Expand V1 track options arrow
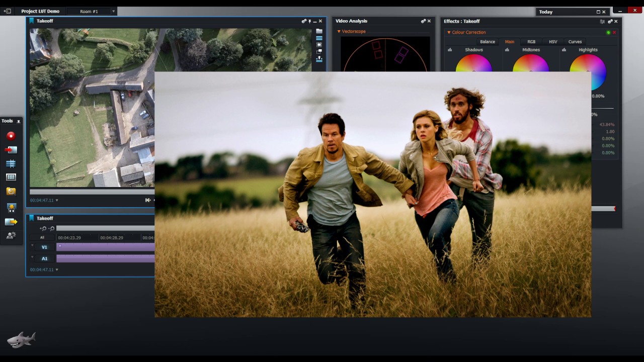Image resolution: width=644 pixels, height=362 pixels. point(32,246)
